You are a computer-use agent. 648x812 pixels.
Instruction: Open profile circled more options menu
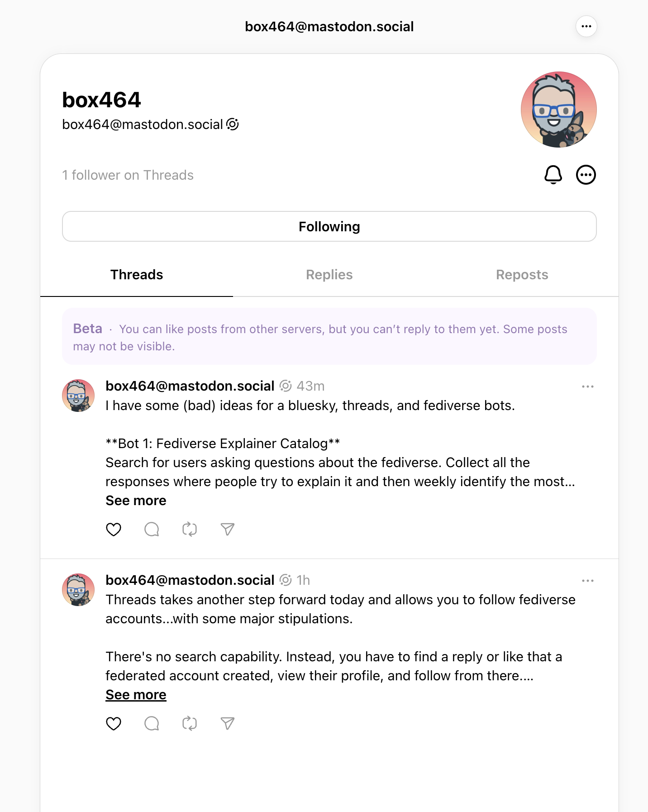586,175
